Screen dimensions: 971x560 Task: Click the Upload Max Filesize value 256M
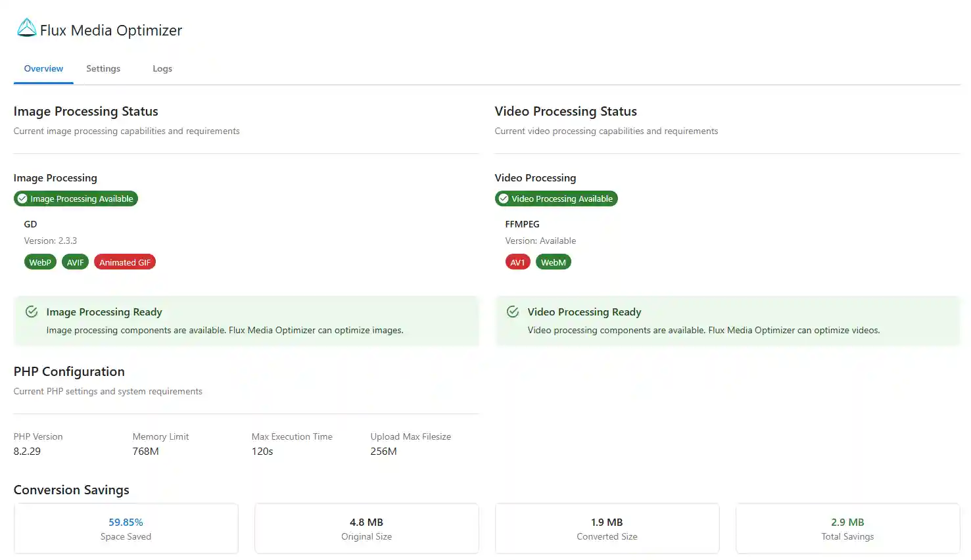[x=384, y=452]
